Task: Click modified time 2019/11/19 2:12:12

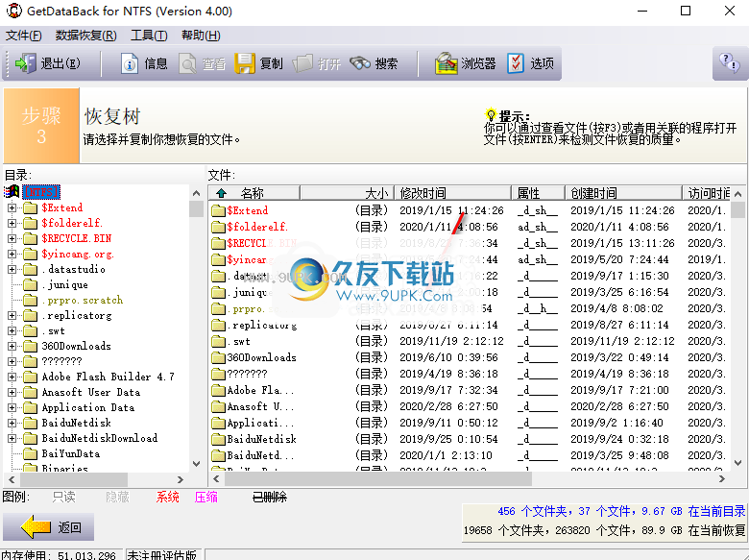Action: coord(451,341)
